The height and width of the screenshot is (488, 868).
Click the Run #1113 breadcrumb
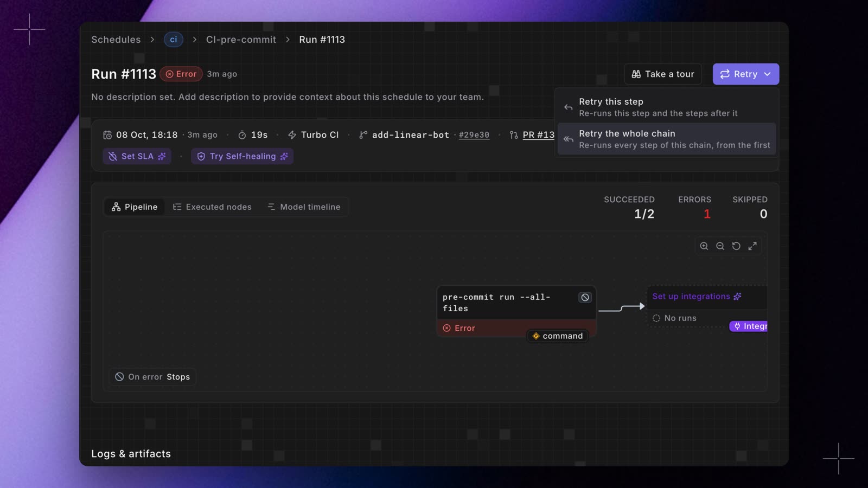pos(322,40)
